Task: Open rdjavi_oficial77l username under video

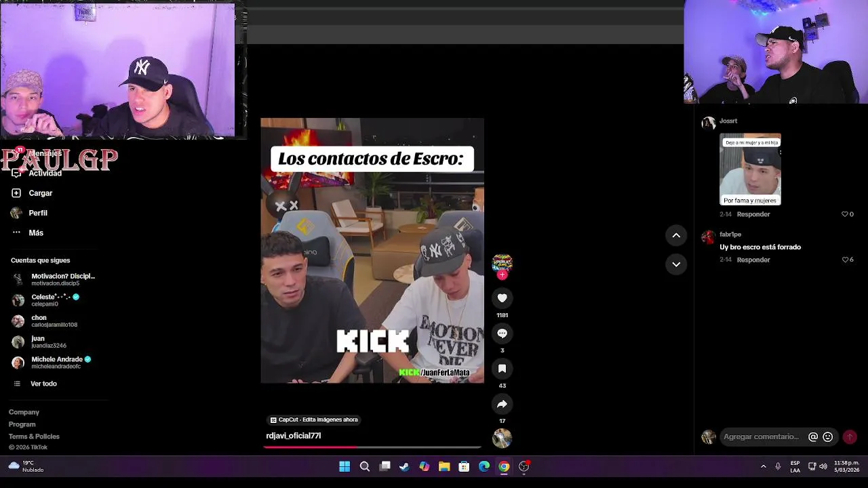Action: click(x=294, y=436)
